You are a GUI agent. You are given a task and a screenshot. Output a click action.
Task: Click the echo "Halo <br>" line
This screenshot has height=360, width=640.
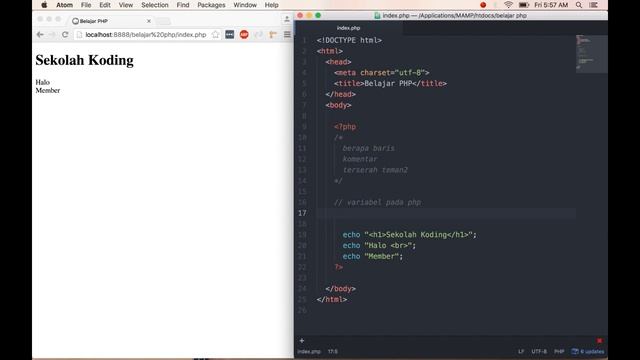click(379, 245)
